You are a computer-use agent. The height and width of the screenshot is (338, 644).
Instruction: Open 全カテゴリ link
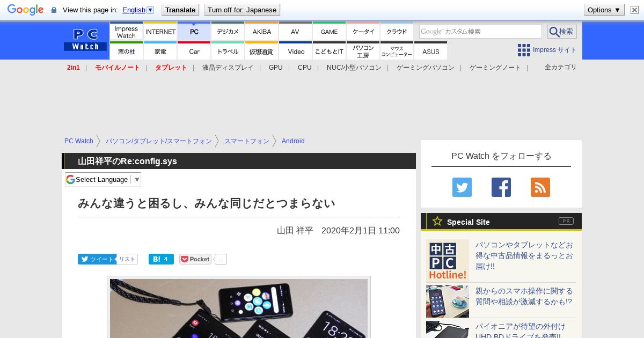coord(561,67)
